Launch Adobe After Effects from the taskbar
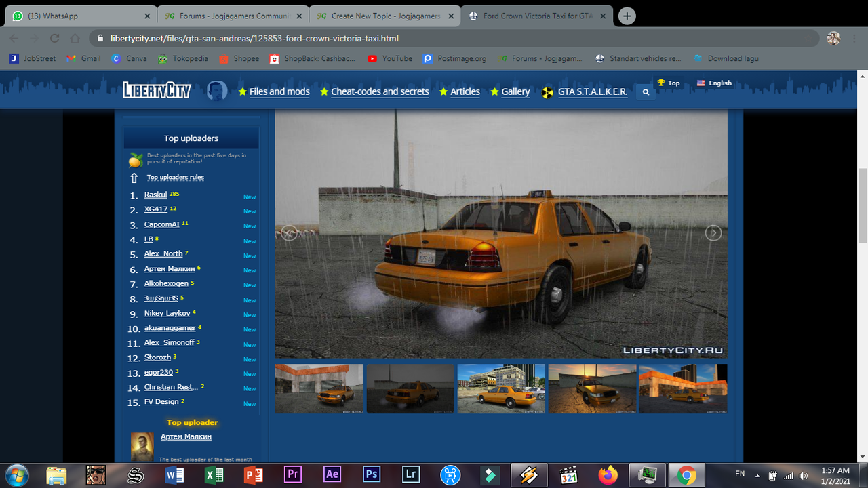The image size is (868, 488). 332,475
